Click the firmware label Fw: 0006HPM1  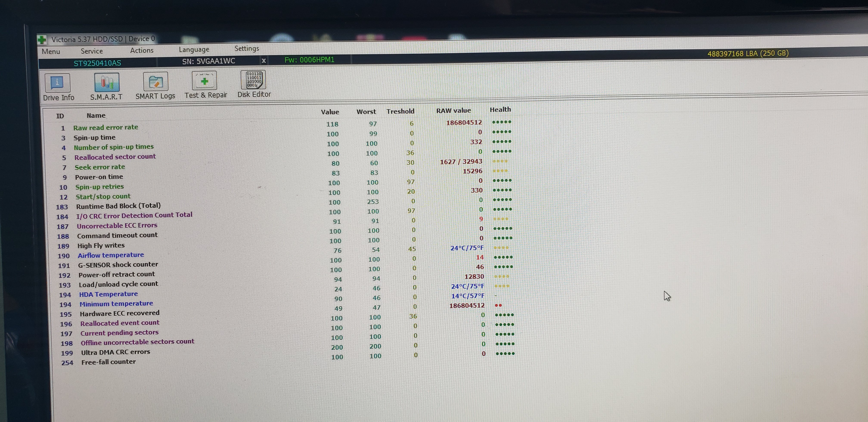pyautogui.click(x=309, y=60)
